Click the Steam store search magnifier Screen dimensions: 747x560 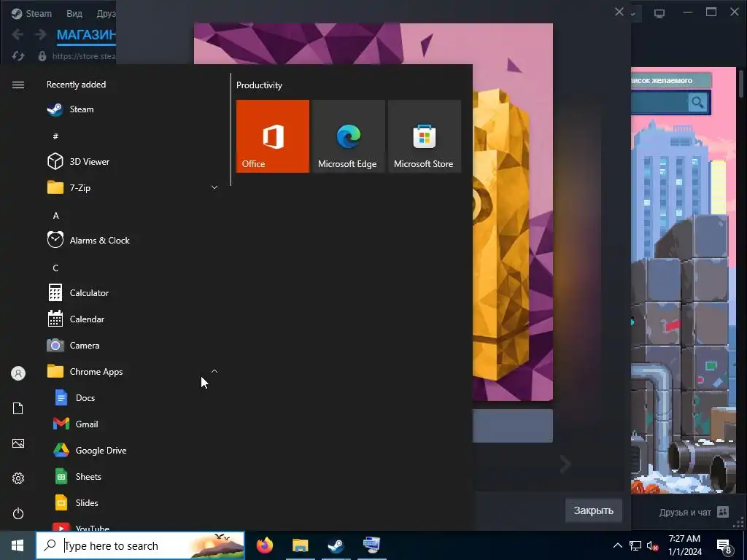click(x=697, y=102)
